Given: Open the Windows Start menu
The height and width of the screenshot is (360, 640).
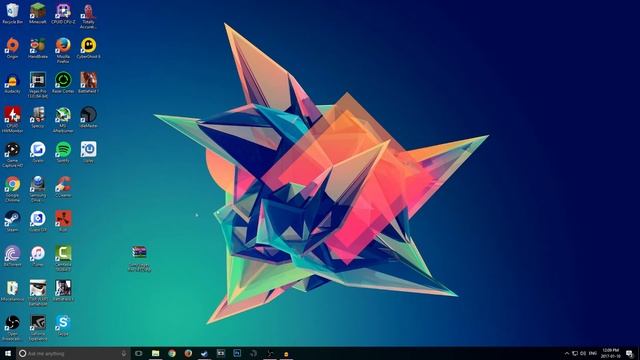Looking at the screenshot, I should (7, 353).
